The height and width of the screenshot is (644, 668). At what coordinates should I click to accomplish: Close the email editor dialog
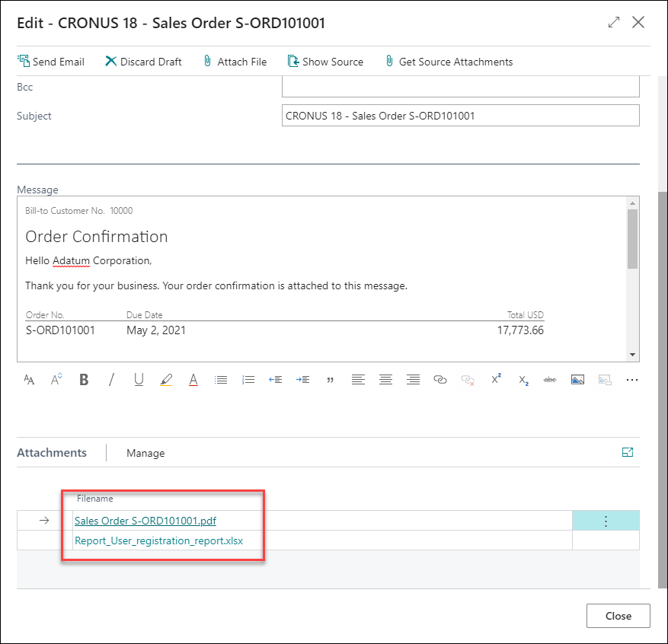[x=638, y=22]
